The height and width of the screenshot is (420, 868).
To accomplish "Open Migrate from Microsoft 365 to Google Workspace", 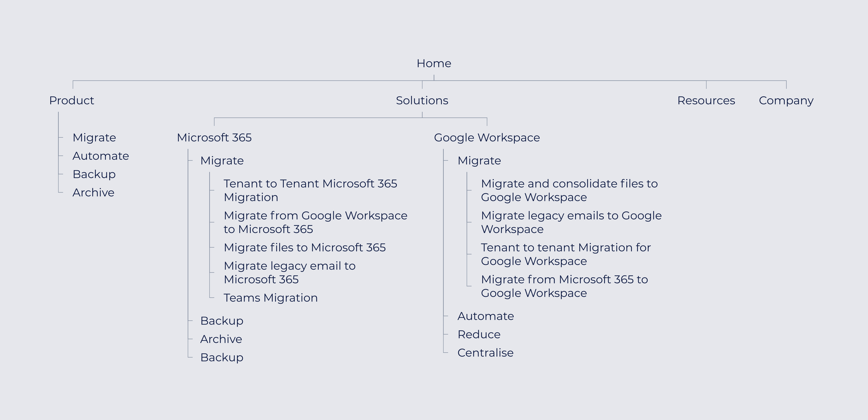I will coord(564,286).
